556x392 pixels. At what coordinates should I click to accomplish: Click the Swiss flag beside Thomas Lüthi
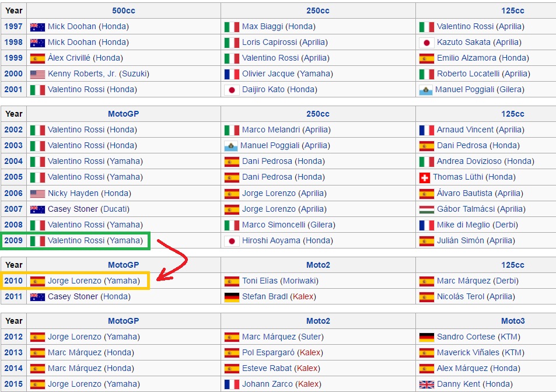424,177
